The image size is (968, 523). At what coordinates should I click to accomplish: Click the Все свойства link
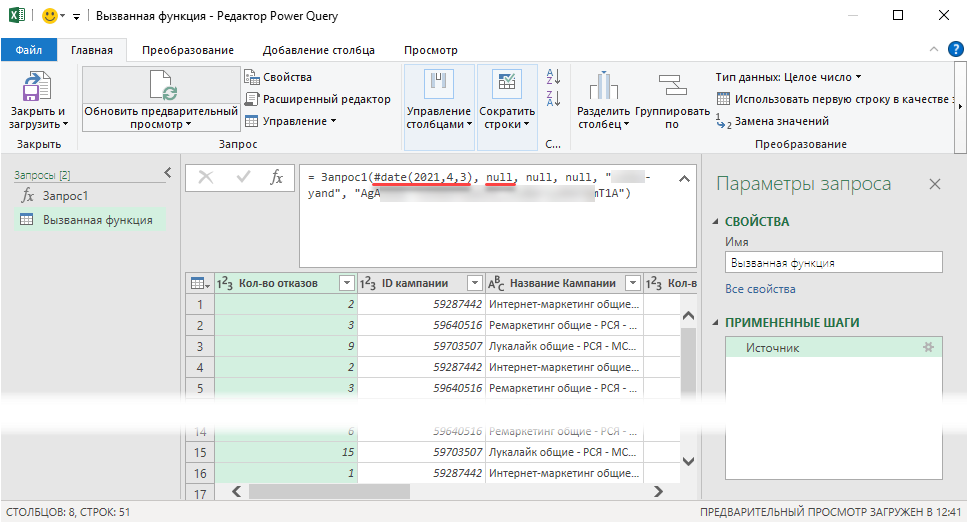[760, 289]
